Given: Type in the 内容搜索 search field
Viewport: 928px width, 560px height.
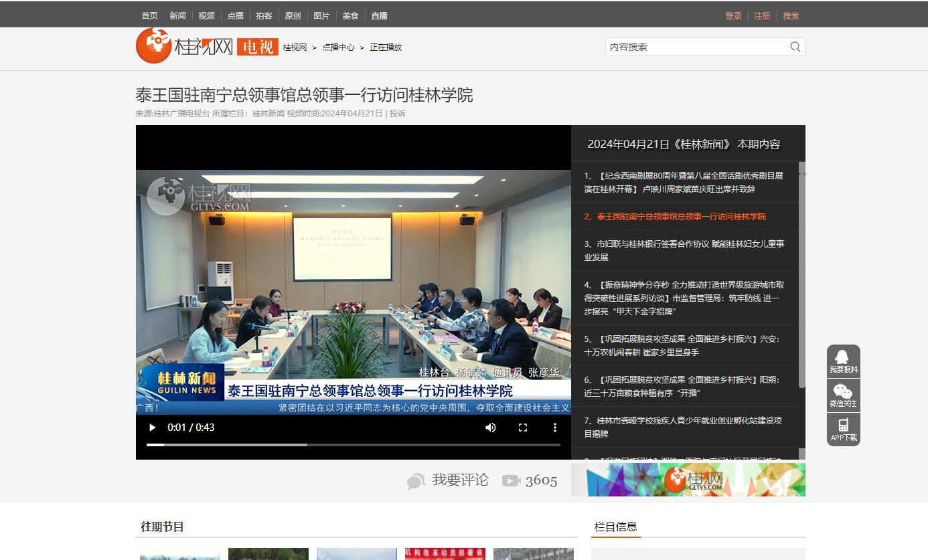Looking at the screenshot, I should pyautogui.click(x=695, y=47).
